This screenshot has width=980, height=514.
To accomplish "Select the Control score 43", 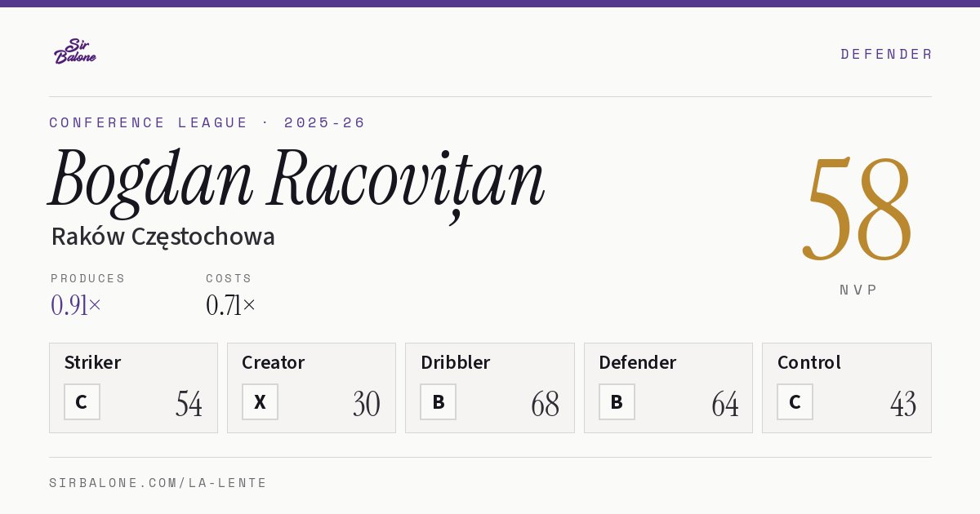I will [903, 404].
